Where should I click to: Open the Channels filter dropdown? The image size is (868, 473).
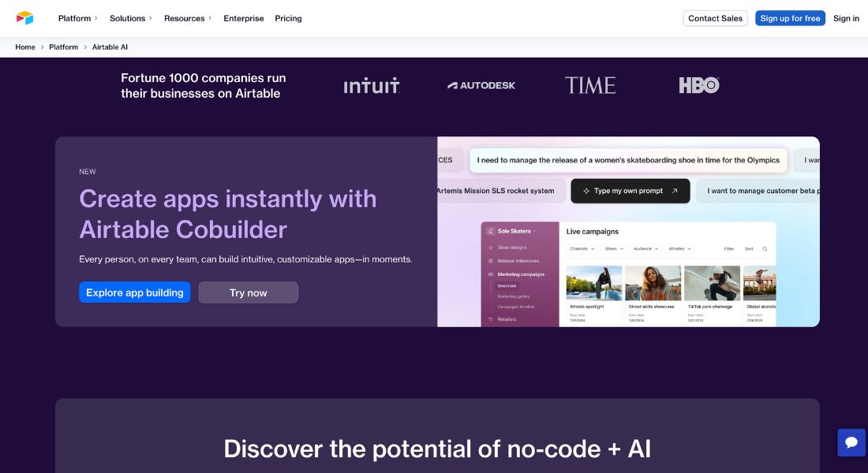[582, 249]
